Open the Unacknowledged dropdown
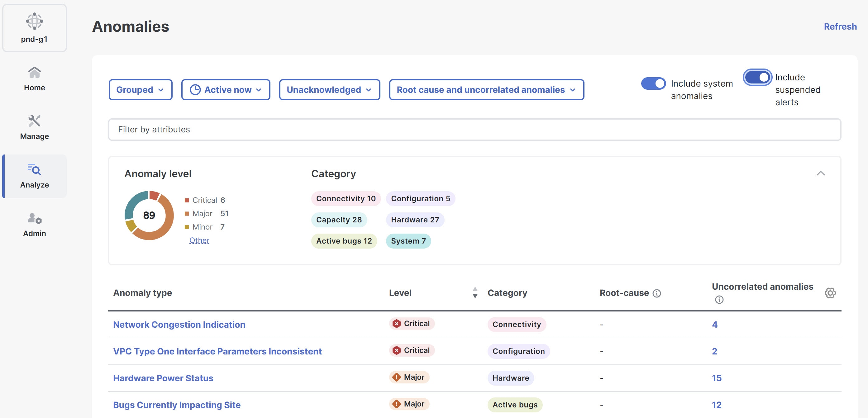This screenshot has height=418, width=868. click(330, 90)
